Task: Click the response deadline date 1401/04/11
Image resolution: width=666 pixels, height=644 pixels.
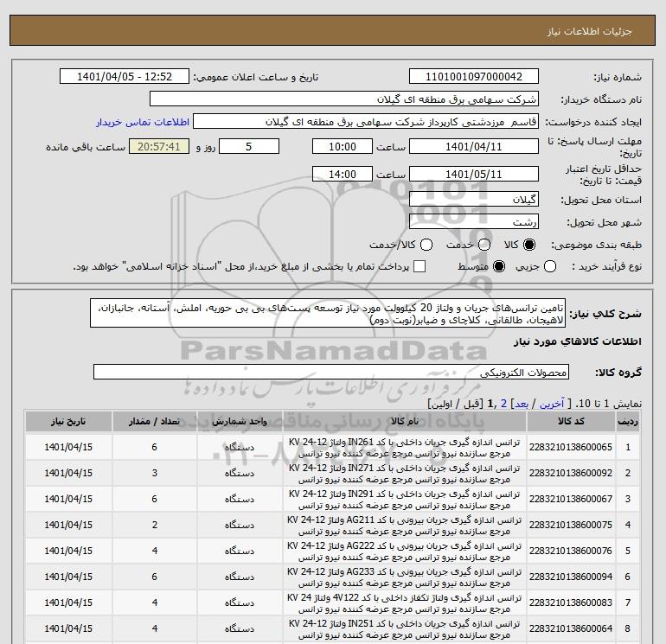Action: pos(474,146)
